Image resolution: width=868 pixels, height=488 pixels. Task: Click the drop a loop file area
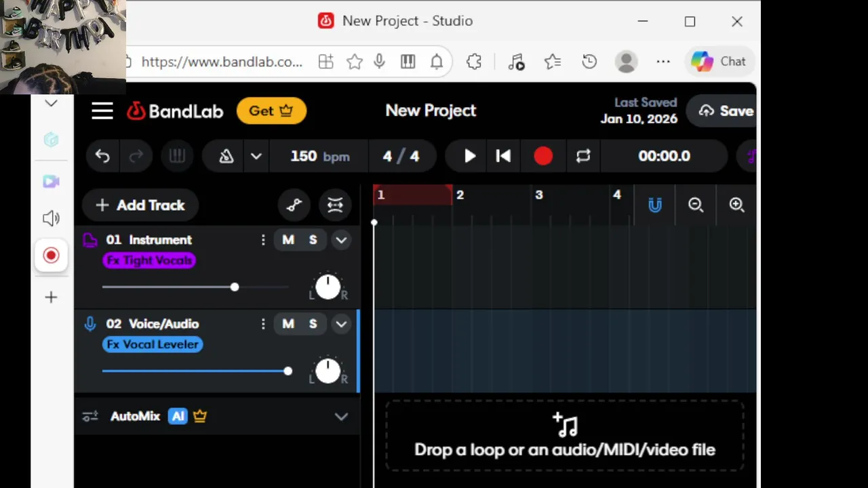click(564, 436)
